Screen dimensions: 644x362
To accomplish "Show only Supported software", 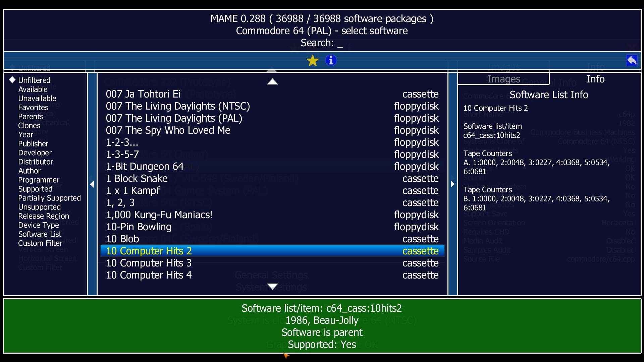I will click(35, 189).
